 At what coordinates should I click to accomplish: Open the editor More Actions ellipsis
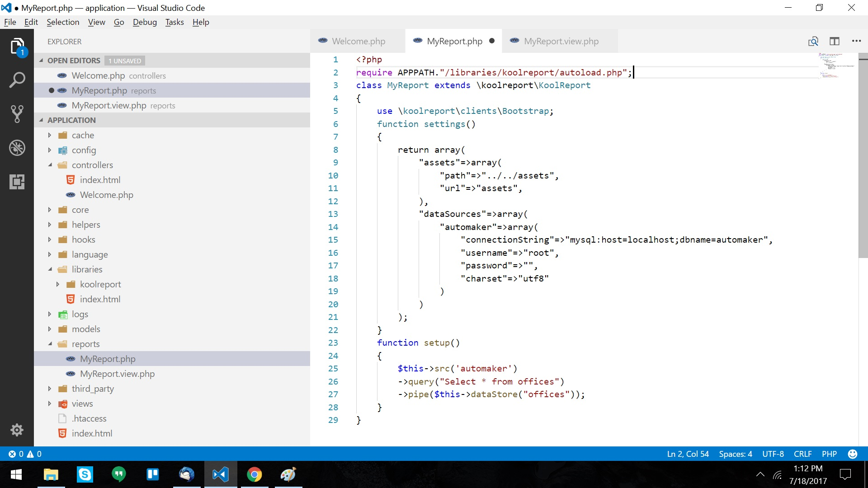pyautogui.click(x=856, y=41)
